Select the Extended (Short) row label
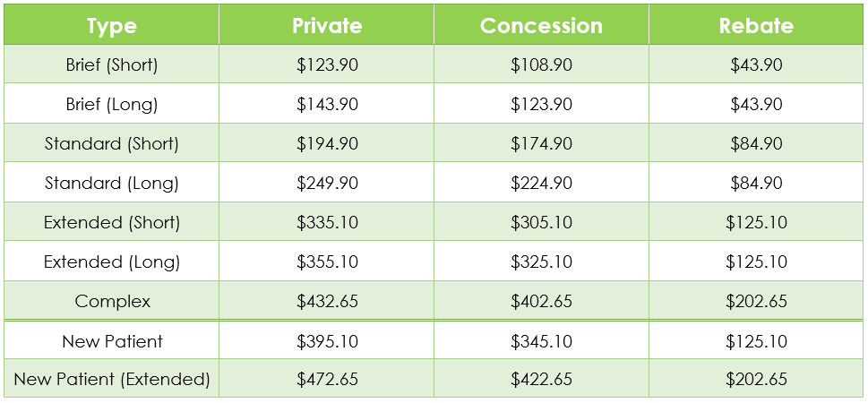 pos(112,222)
